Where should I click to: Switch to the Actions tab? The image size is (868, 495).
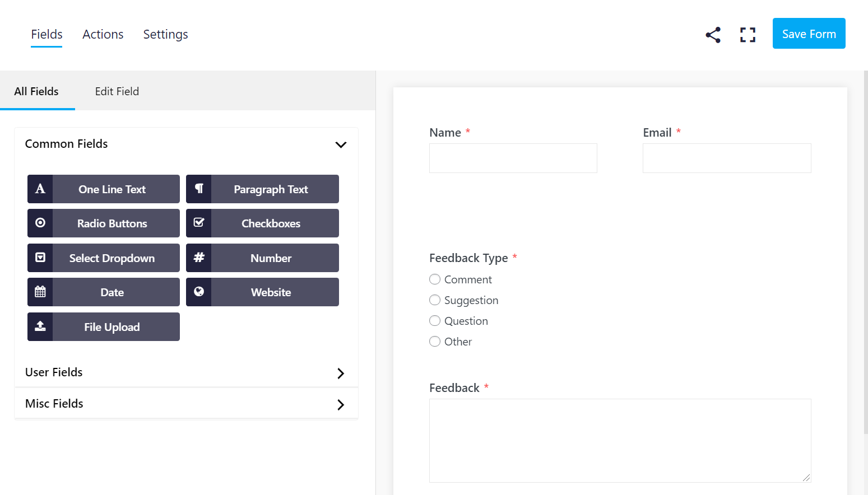coord(103,35)
